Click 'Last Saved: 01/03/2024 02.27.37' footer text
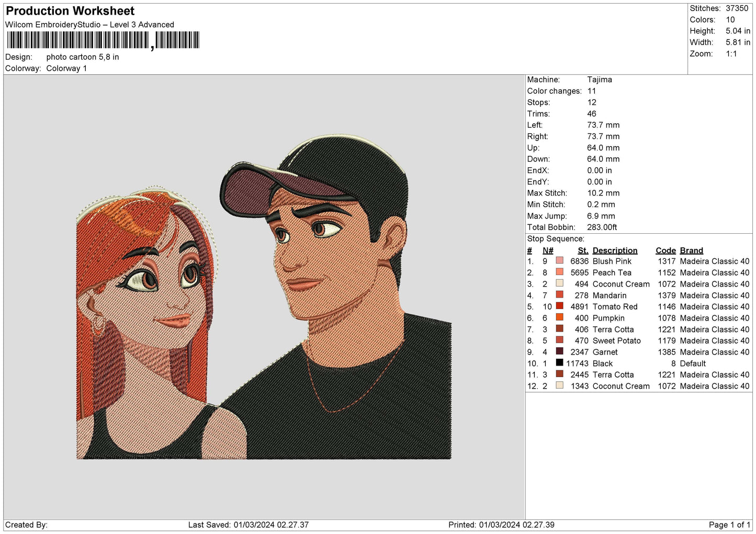Viewport: 756px width, 534px height. (x=249, y=525)
